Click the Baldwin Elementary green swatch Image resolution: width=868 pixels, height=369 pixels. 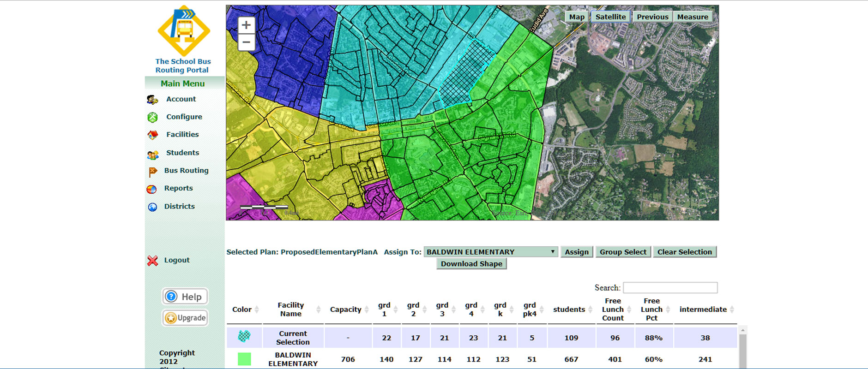coord(244,359)
